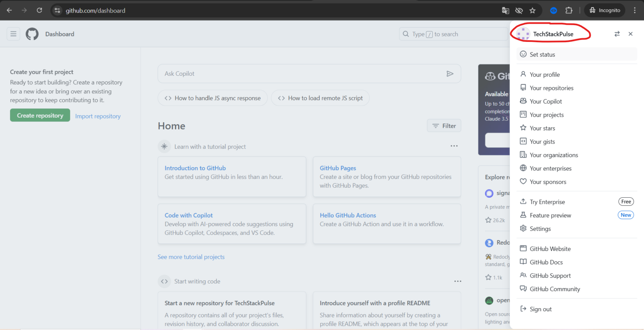This screenshot has width=644, height=330.
Task: Click the Set status smiley icon
Action: (523, 54)
